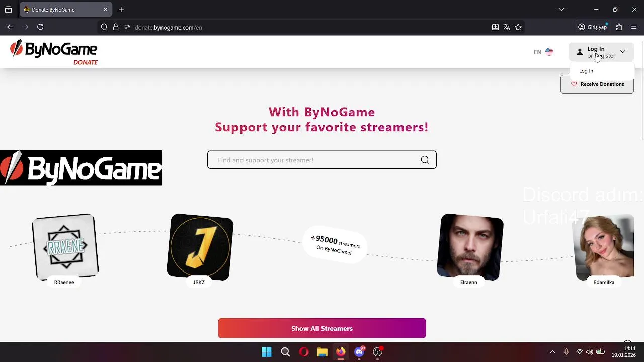Open the JRKZ streamer name label
This screenshot has height=362, width=644.
pyautogui.click(x=199, y=282)
